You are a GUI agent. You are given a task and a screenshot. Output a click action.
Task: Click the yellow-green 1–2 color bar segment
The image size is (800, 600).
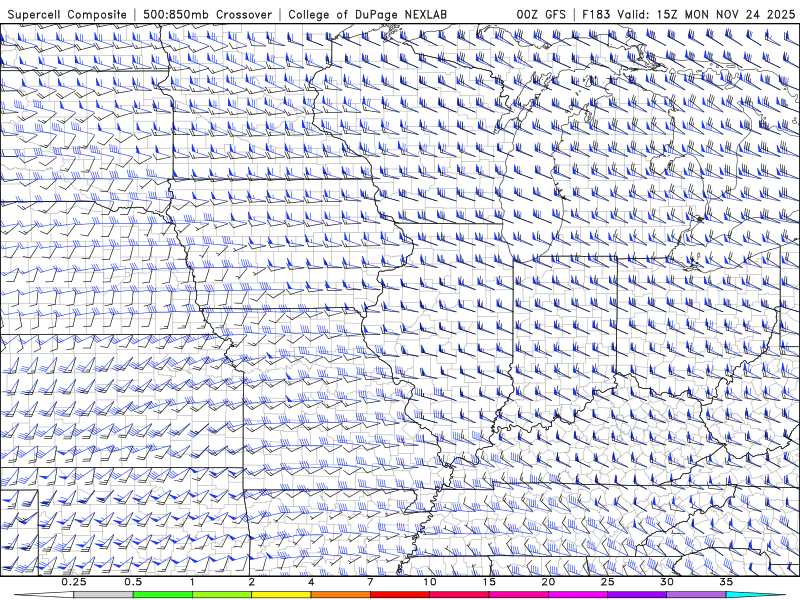(222, 595)
